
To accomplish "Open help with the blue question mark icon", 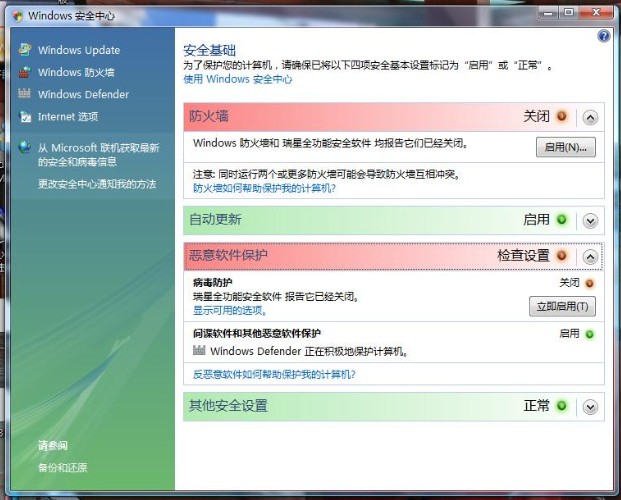I will coord(604,36).
